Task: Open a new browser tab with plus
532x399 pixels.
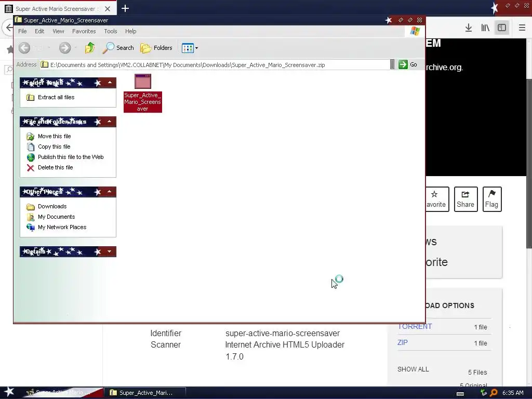Action: (x=125, y=8)
